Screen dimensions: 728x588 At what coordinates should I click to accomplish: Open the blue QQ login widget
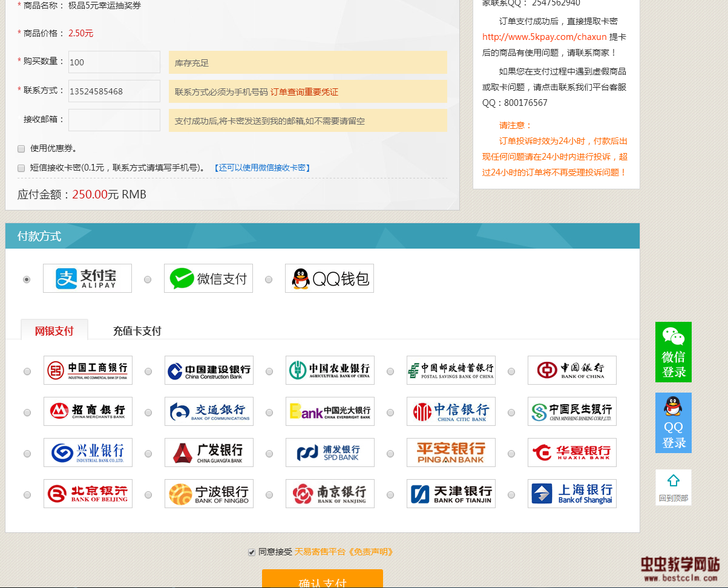(674, 423)
